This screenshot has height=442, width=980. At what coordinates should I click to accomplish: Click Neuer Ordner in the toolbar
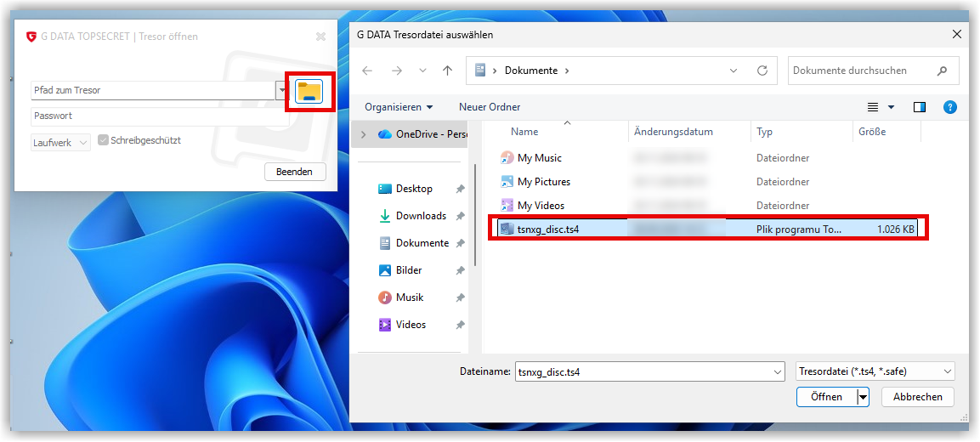click(x=490, y=108)
